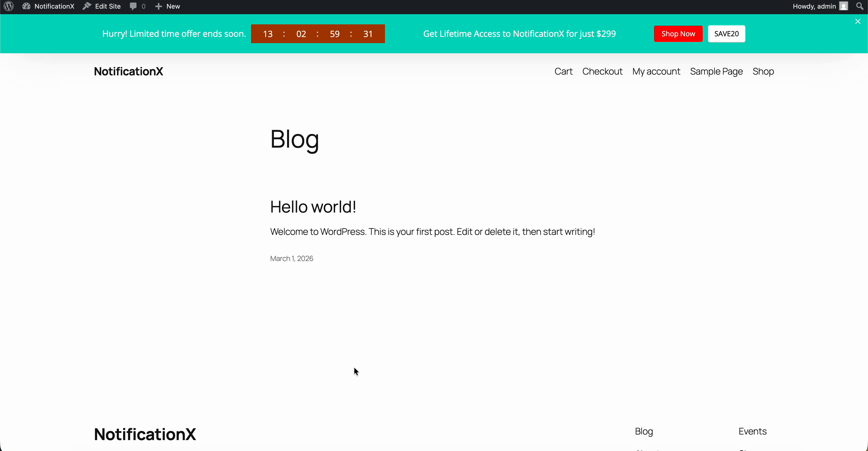Navigate to Sample Page
868x451 pixels.
pyautogui.click(x=716, y=72)
